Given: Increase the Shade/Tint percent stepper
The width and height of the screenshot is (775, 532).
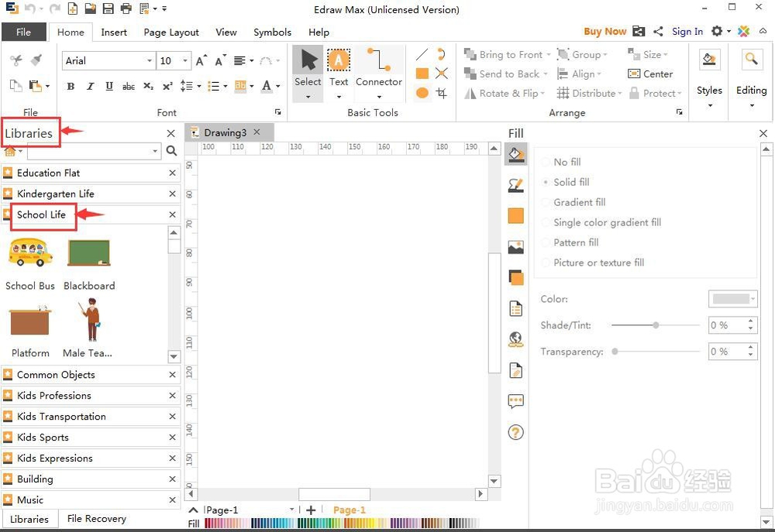Looking at the screenshot, I should pyautogui.click(x=751, y=321).
